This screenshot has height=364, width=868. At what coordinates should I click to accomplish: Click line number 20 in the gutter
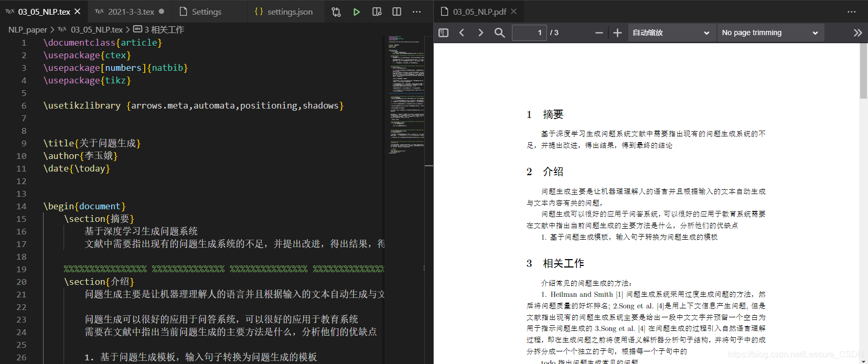point(21,282)
